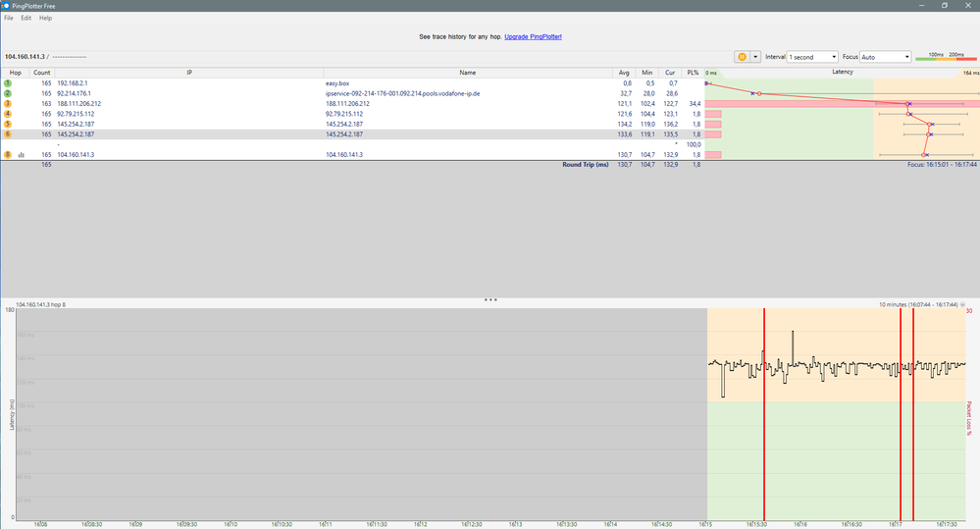Click the PL% column header
The width and height of the screenshot is (980, 529).
point(693,73)
